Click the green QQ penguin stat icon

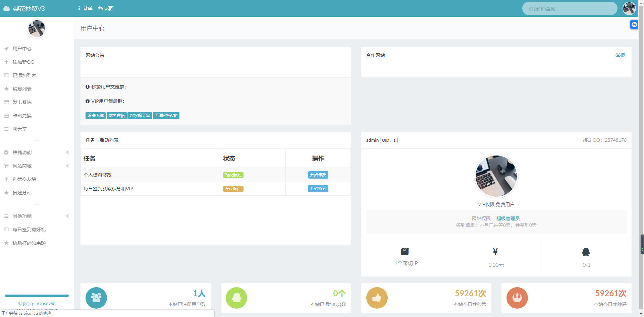click(x=236, y=298)
